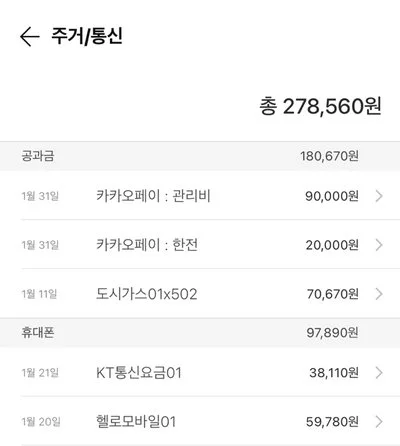Tap the 59,780원 amount
The width and height of the screenshot is (400, 446).
point(332,422)
